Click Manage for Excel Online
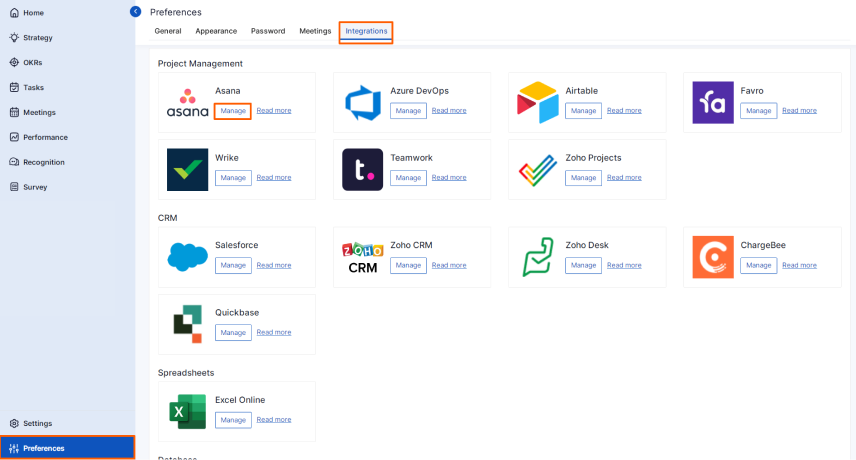856x460 pixels. tap(233, 420)
